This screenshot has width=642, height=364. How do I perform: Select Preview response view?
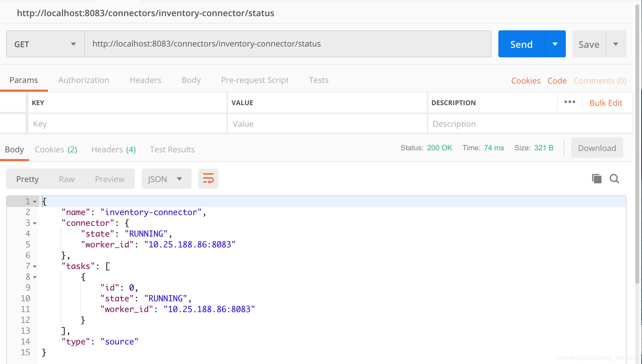coord(110,179)
